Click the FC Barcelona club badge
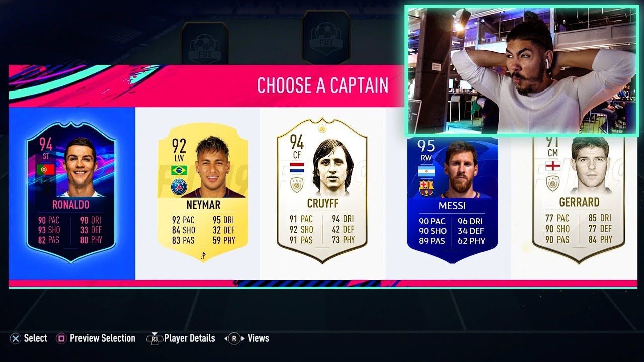 (x=426, y=188)
